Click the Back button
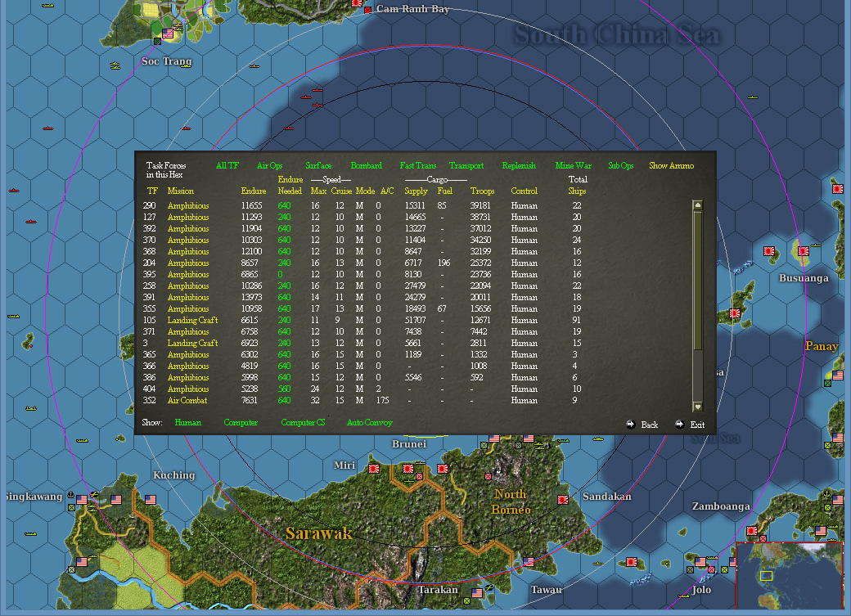Image resolution: width=851 pixels, height=616 pixels. tap(642, 425)
